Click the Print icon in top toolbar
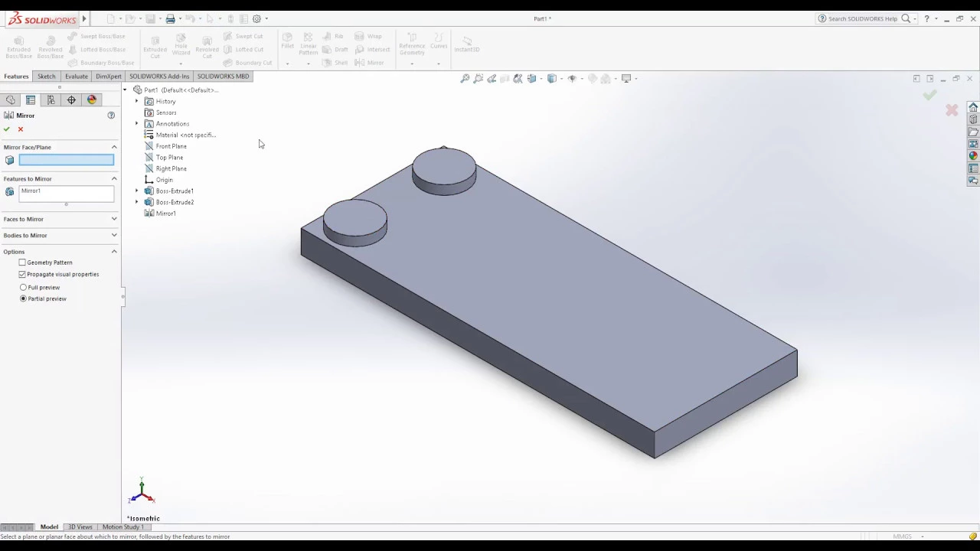The image size is (980, 551). point(170,18)
